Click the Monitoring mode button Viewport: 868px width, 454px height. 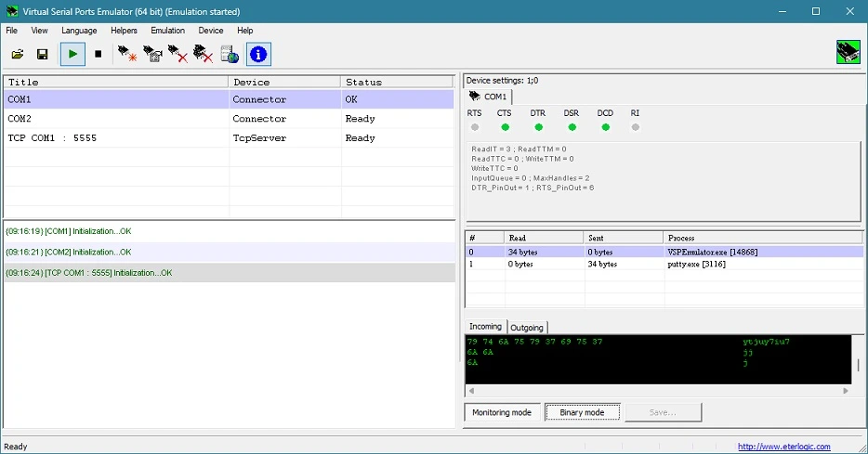pos(502,412)
